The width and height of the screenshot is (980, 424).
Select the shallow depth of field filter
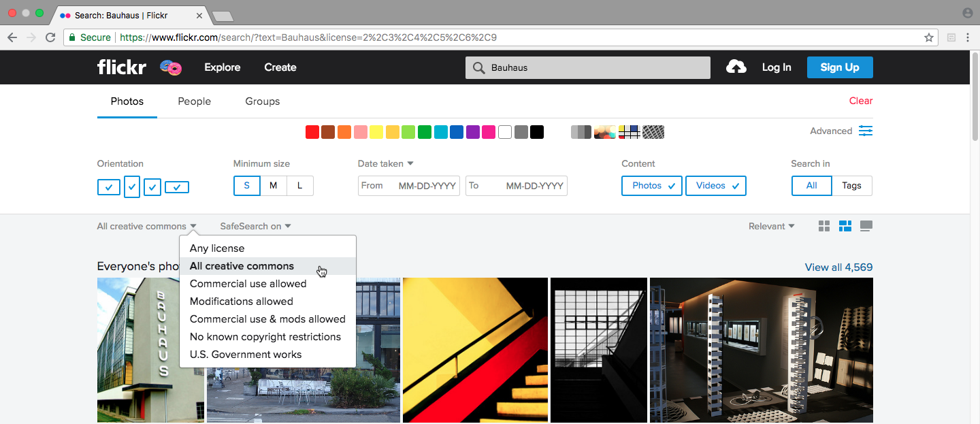tap(605, 132)
